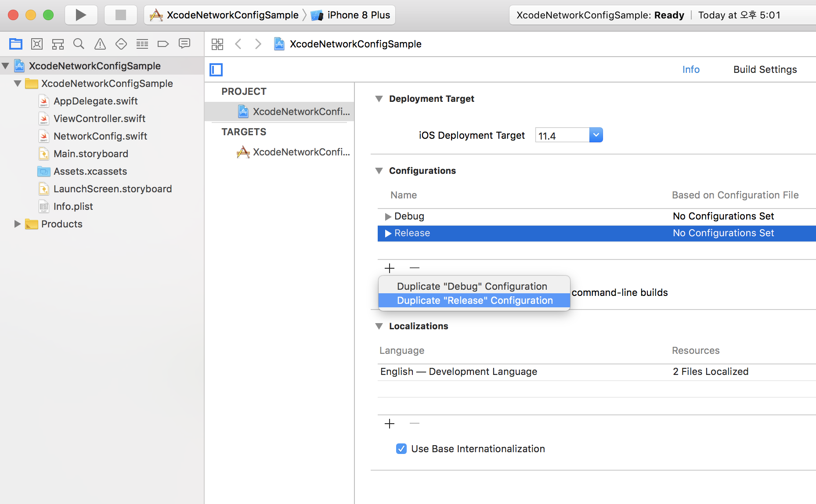Switch to the Build Settings tab
The height and width of the screenshot is (504, 816).
pyautogui.click(x=765, y=69)
